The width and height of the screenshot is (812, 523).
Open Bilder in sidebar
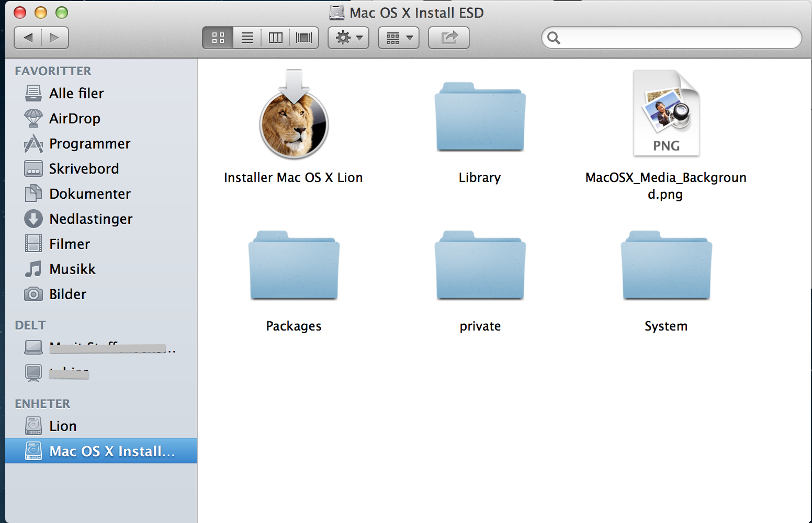101,294
